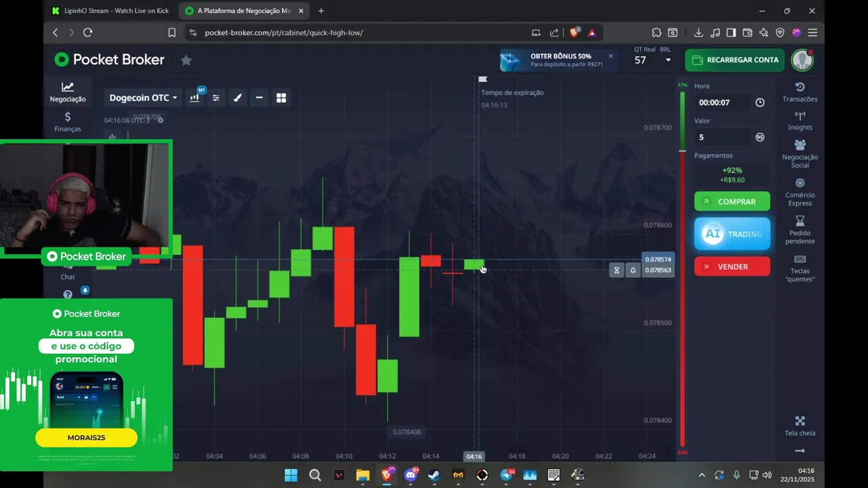Open the AI TRADING button
868x488 pixels.
(732, 234)
